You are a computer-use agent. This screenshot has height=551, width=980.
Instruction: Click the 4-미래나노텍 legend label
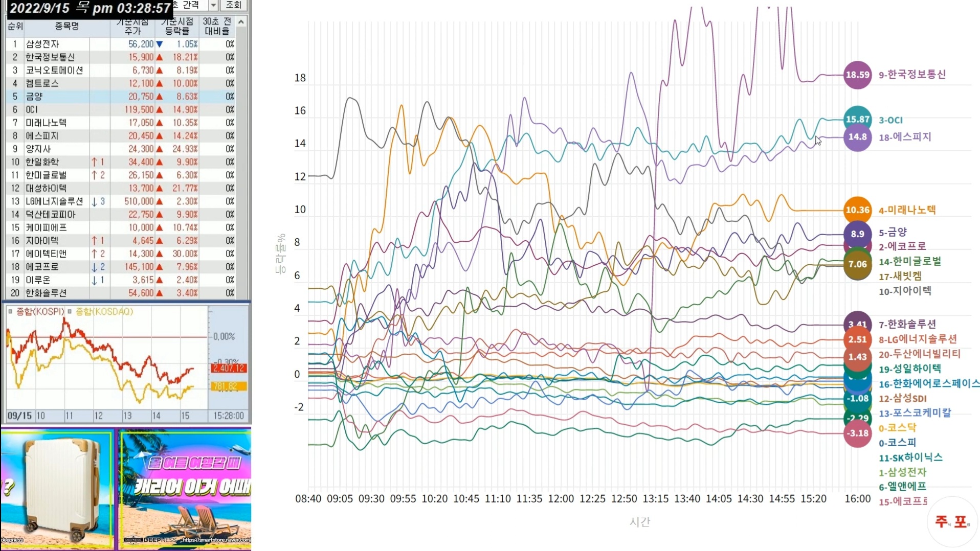pos(907,210)
